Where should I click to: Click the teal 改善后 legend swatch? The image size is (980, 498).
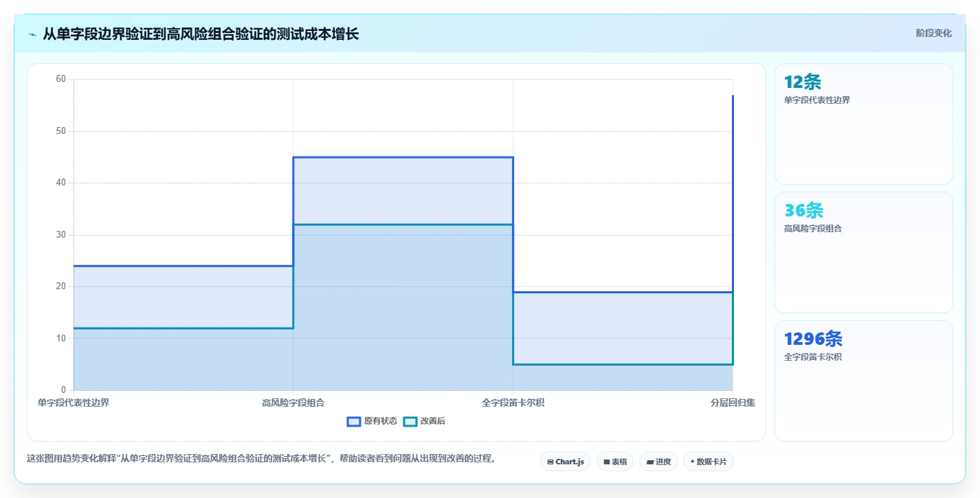coord(410,421)
